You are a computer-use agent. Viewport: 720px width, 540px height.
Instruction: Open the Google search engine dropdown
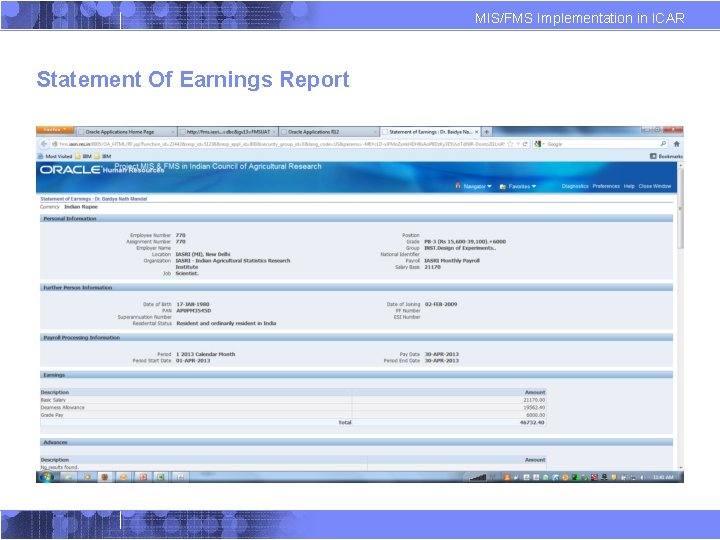(539, 144)
